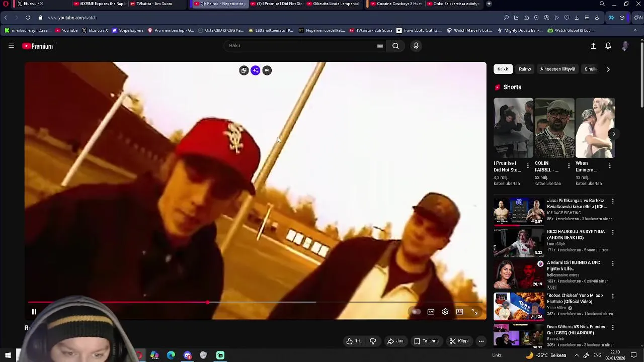The height and width of the screenshot is (362, 644).
Task: Click the address bar URL
Action: coord(72,18)
